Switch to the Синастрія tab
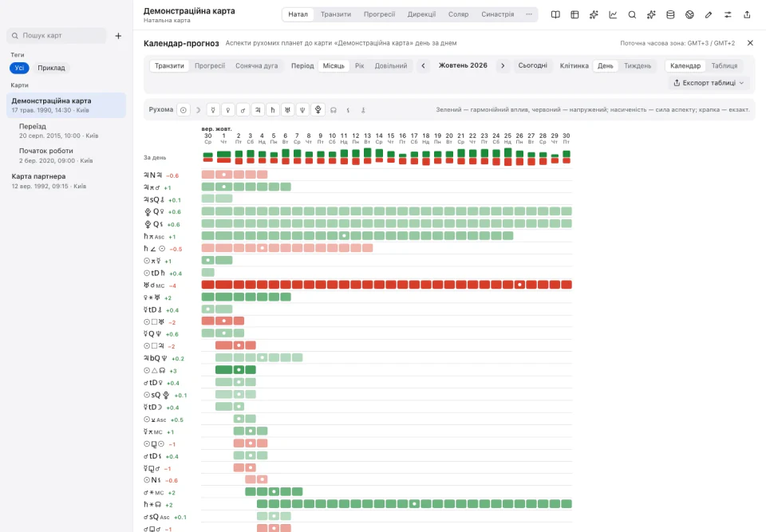This screenshot has height=532, width=766. 497,14
